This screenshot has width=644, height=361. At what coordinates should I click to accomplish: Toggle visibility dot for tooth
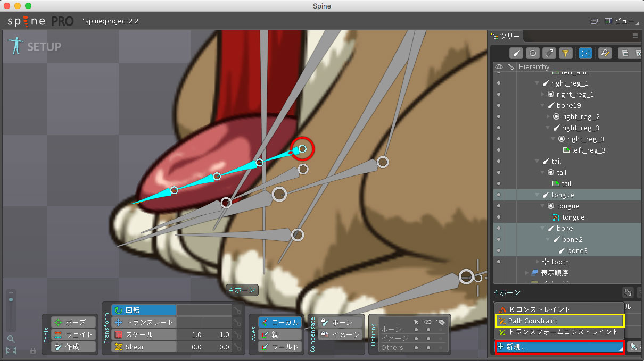[x=499, y=262]
